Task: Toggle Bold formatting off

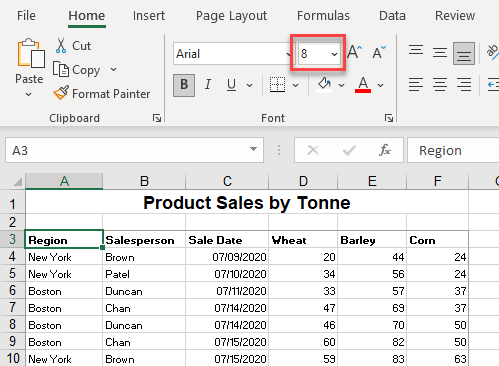Action: 184,85
